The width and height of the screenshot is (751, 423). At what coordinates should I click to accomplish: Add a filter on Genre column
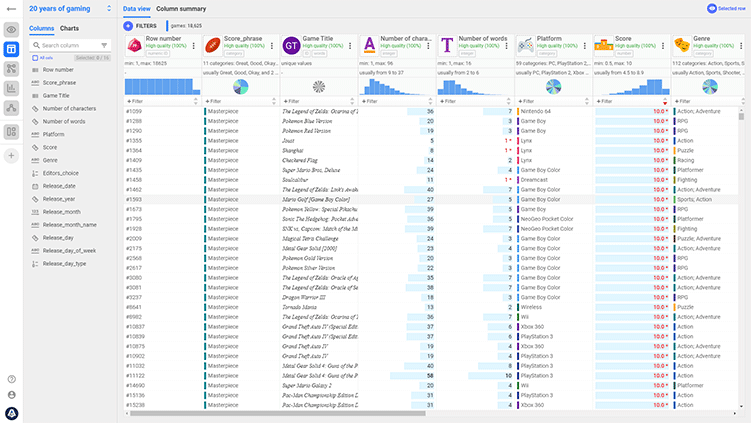[683, 101]
